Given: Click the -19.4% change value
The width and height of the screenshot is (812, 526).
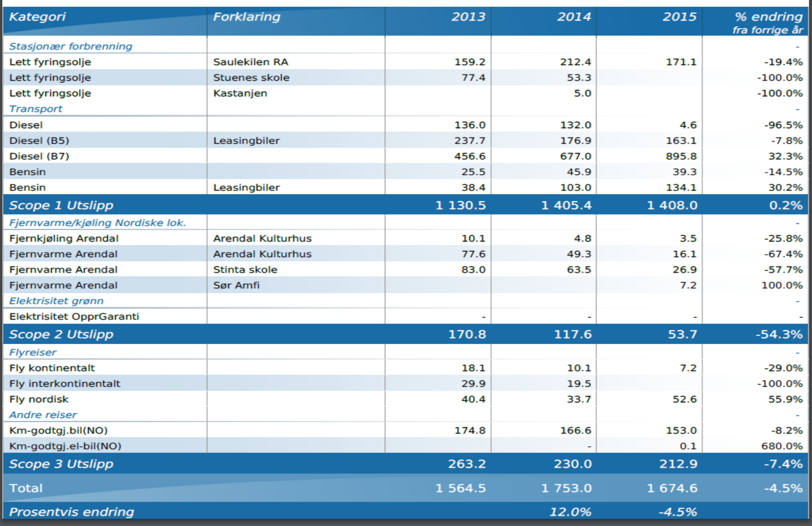Looking at the screenshot, I should (x=783, y=62).
